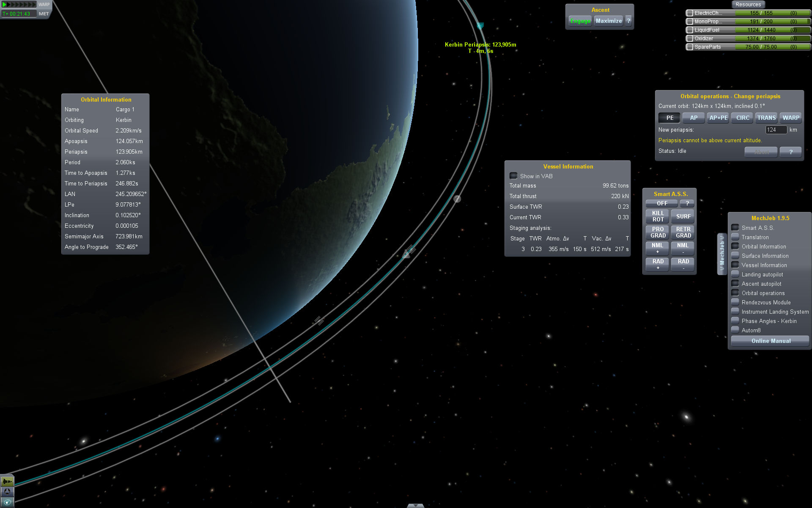Select the maximum time warp arrow
The width and height of the screenshot is (812, 508).
coord(35,5)
